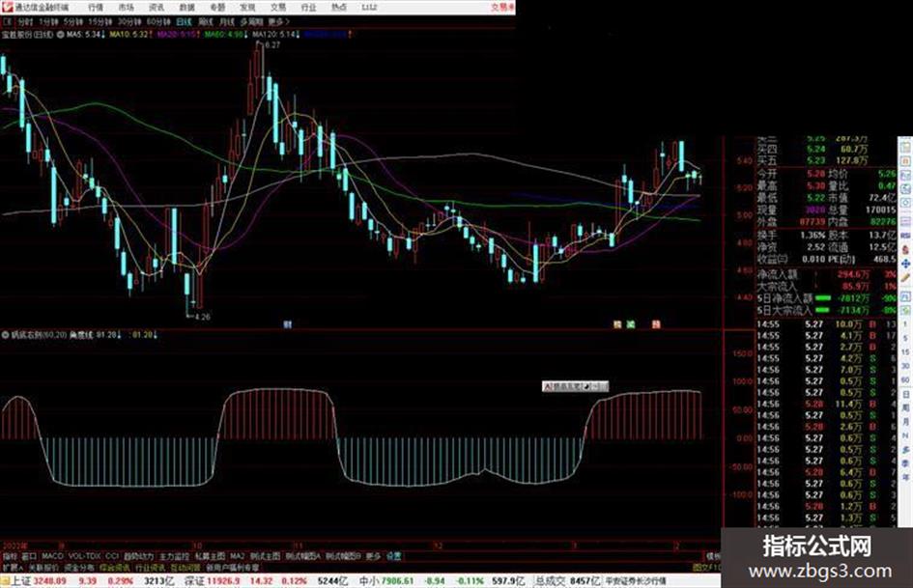Viewport: 913px width, 588px height.
Task: Open the 热点 menu
Action: tap(338, 8)
